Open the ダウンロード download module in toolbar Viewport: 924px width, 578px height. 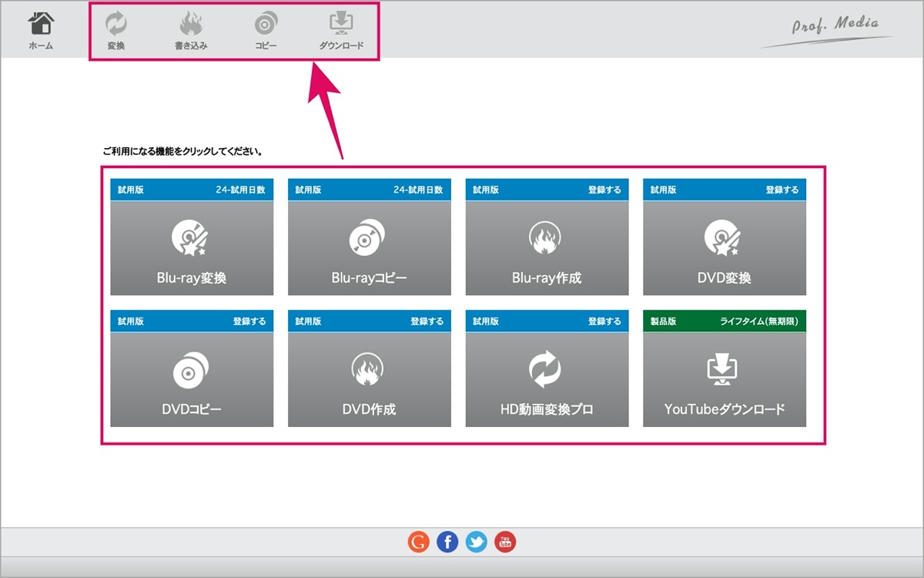coord(341,31)
